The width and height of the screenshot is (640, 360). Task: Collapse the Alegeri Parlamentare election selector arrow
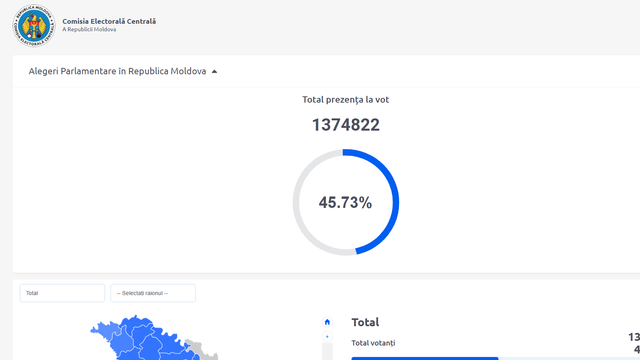[x=214, y=72]
